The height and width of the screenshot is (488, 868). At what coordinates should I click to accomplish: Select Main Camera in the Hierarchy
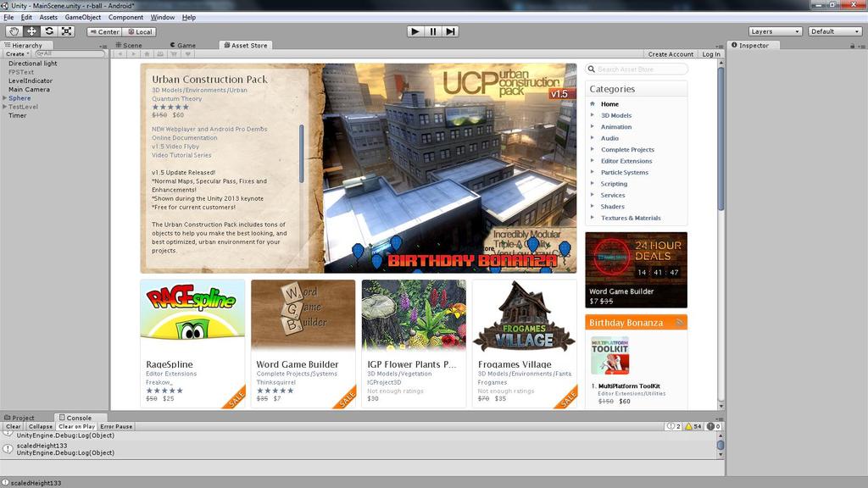(x=29, y=89)
